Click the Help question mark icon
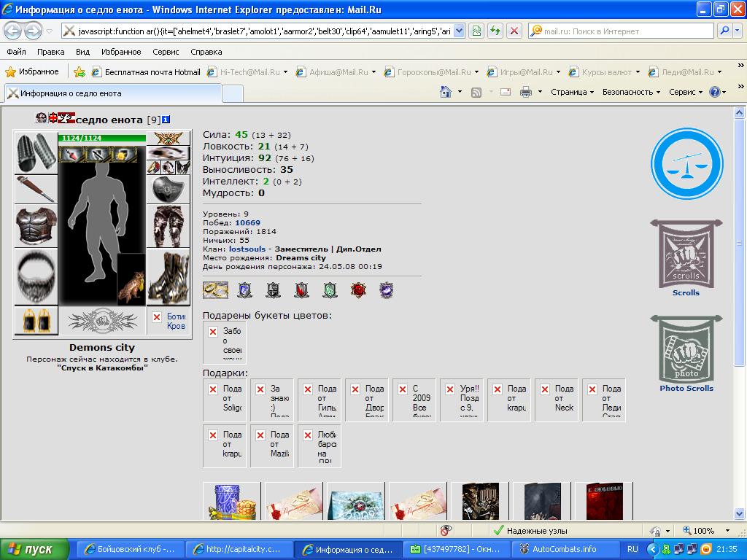 click(x=715, y=92)
